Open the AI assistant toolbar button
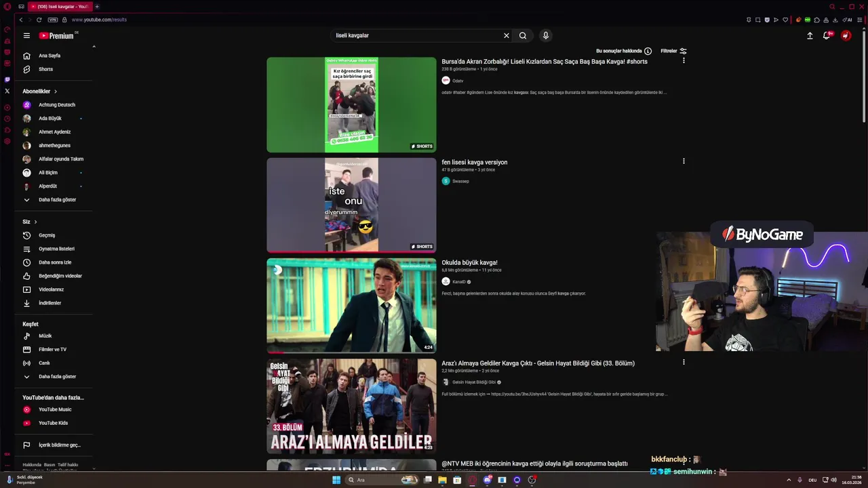This screenshot has height=488, width=868. pos(848,20)
